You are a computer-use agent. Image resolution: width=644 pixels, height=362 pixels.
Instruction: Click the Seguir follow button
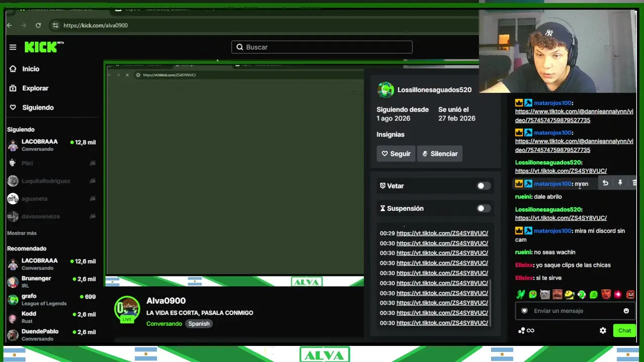395,154
